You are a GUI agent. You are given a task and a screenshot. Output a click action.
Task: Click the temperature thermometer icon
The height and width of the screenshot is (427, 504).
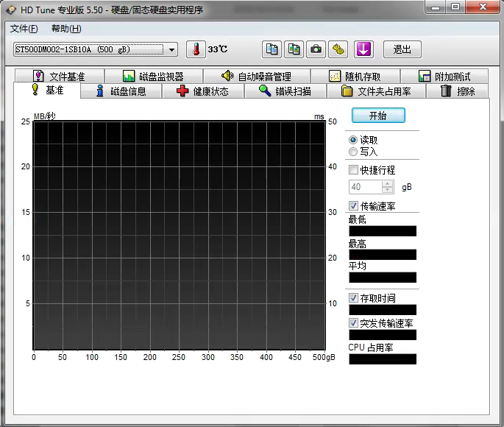click(x=196, y=49)
